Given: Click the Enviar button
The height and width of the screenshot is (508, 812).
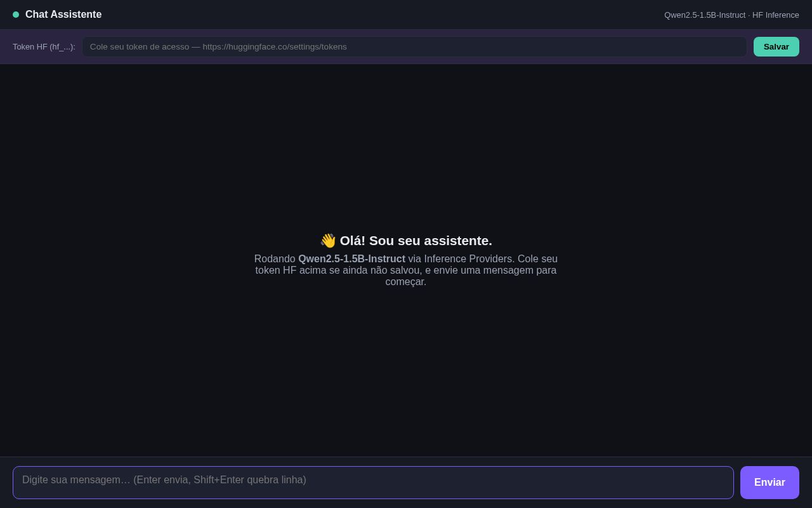Looking at the screenshot, I should coord(769,483).
